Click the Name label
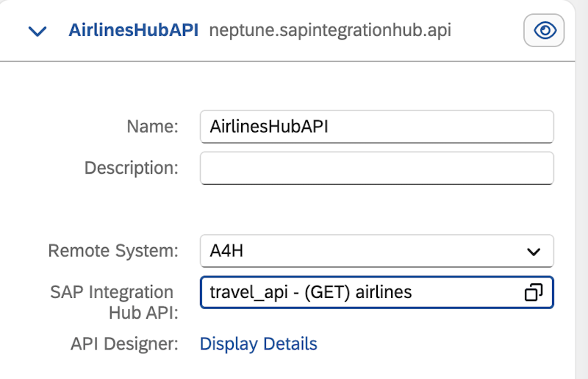This screenshot has height=379, width=588. click(x=153, y=126)
